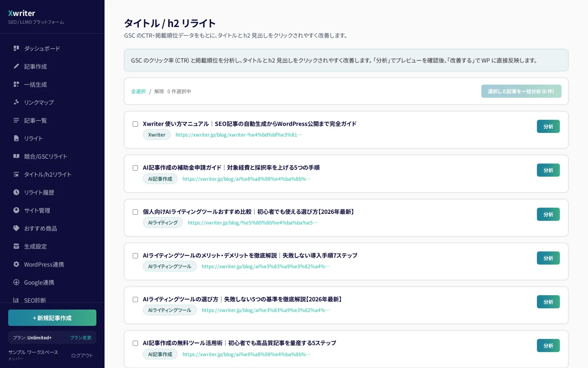Click the Xwriter category tag
The height and width of the screenshot is (368, 588).
(x=157, y=135)
